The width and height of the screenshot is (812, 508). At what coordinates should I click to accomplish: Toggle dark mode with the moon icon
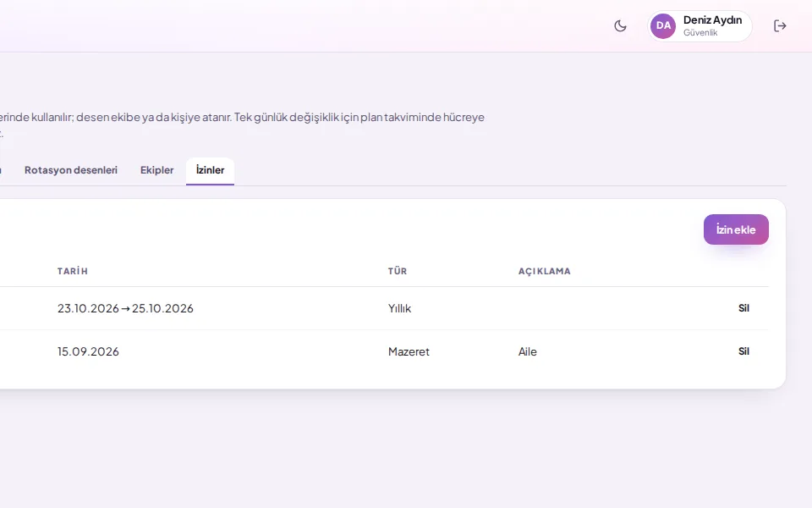(x=620, y=26)
